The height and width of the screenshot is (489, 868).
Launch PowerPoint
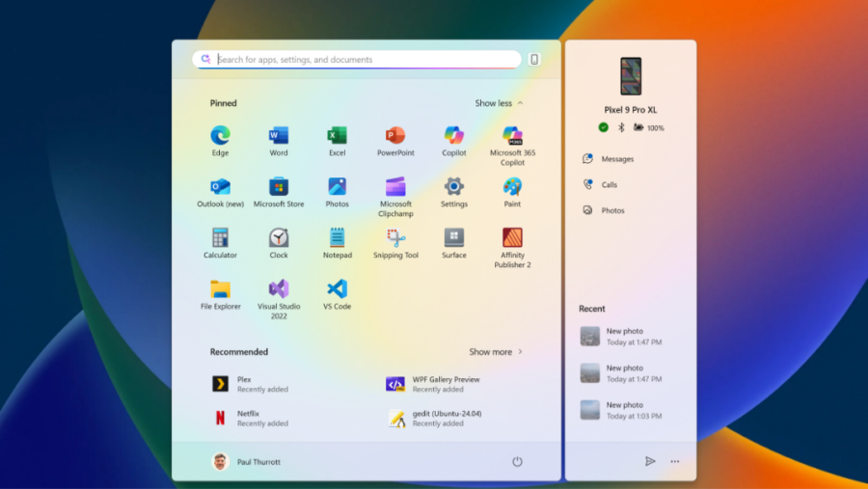point(395,141)
